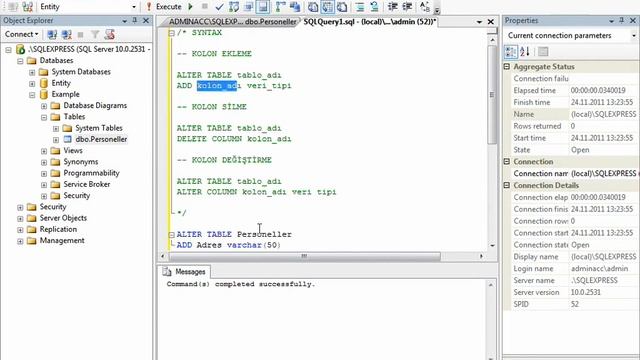
Task: Toggle IntelliSense Enabled icon
Action: point(263,7)
